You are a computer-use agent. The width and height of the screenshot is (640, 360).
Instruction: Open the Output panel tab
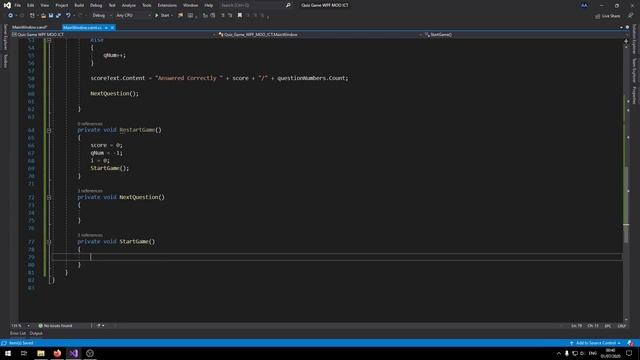[x=36, y=333]
